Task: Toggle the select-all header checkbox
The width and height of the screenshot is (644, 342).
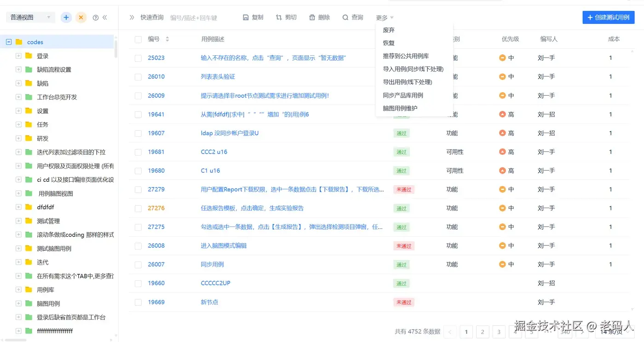Action: pyautogui.click(x=138, y=40)
